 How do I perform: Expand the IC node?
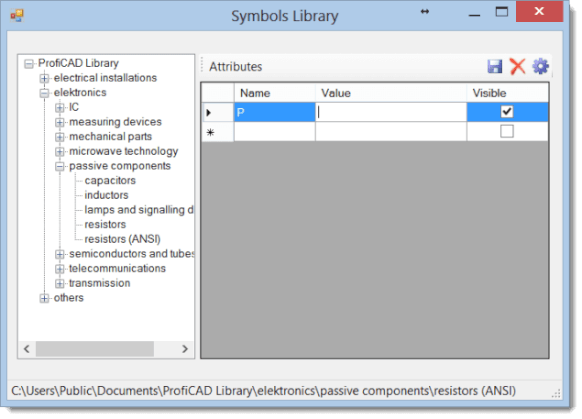coord(59,108)
